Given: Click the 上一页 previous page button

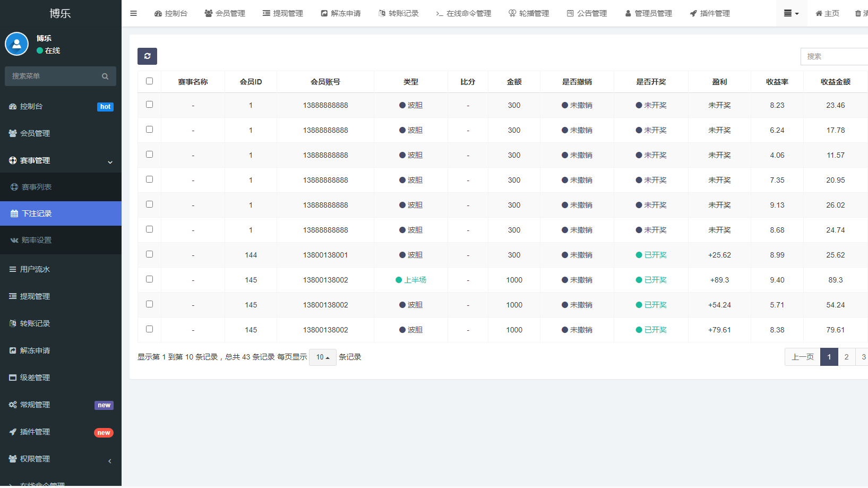Looking at the screenshot, I should pyautogui.click(x=802, y=357).
